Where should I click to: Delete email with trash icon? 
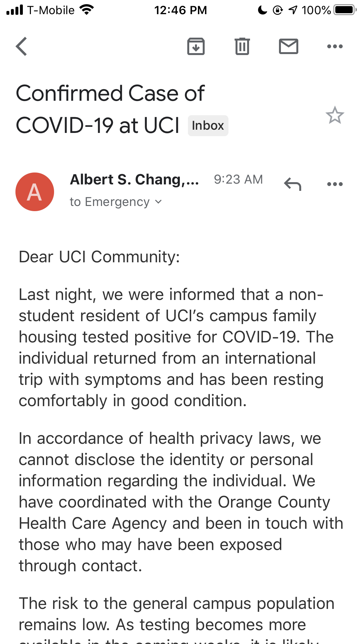(x=242, y=47)
